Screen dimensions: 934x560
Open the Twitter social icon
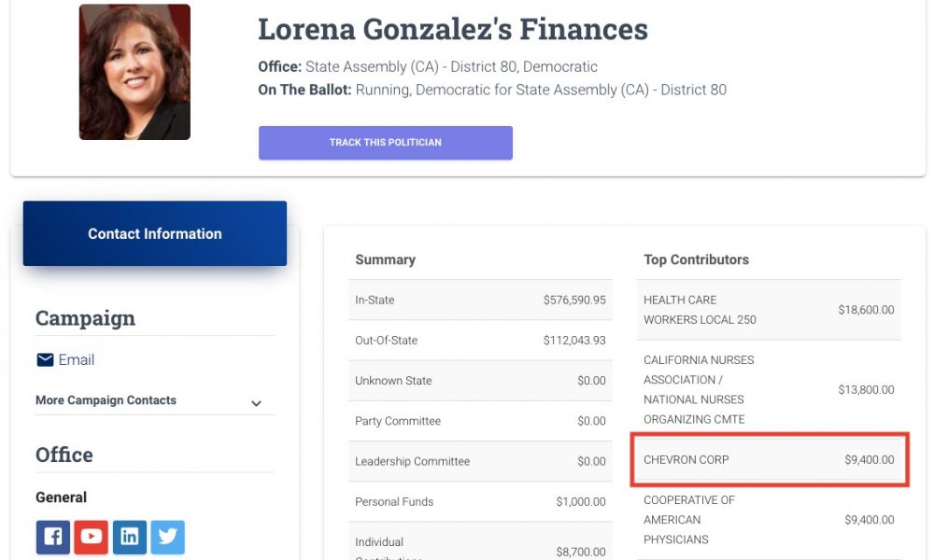click(x=167, y=537)
